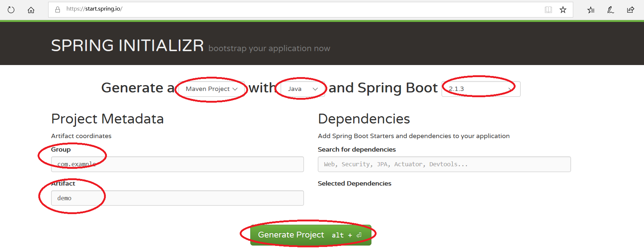Image resolution: width=644 pixels, height=251 pixels.
Task: Click the Selected Dependencies label
Action: tap(354, 183)
